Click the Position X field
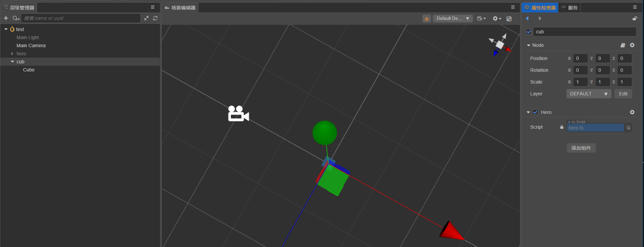Screen dimensions: 644x247 (580, 58)
